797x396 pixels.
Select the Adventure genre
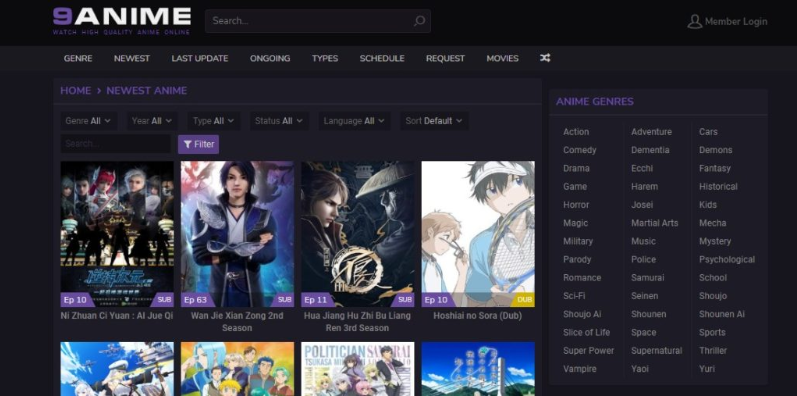[x=651, y=132]
